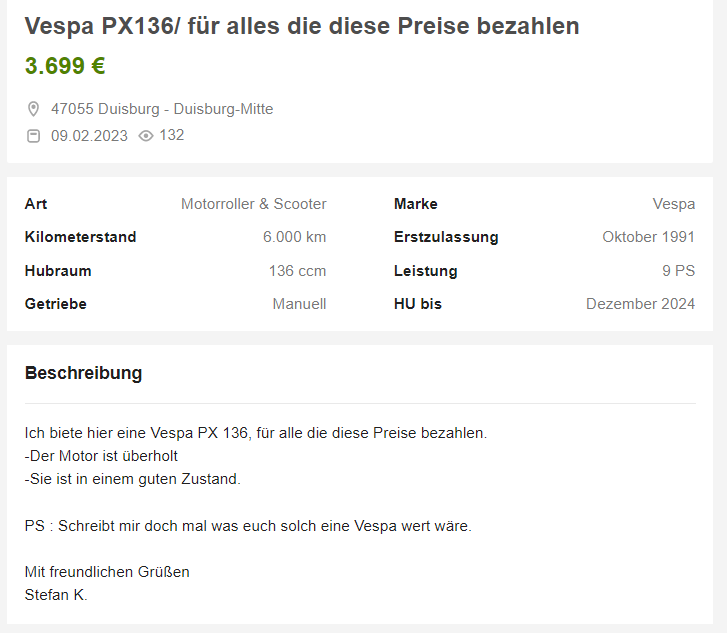Click the posting date 09.02.2023

pos(89,136)
